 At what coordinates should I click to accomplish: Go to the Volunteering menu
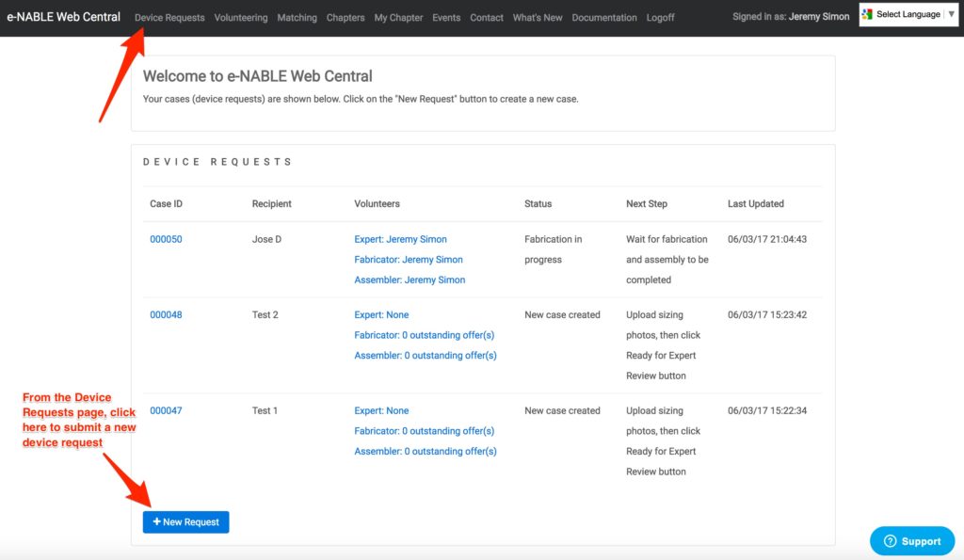pyautogui.click(x=241, y=18)
